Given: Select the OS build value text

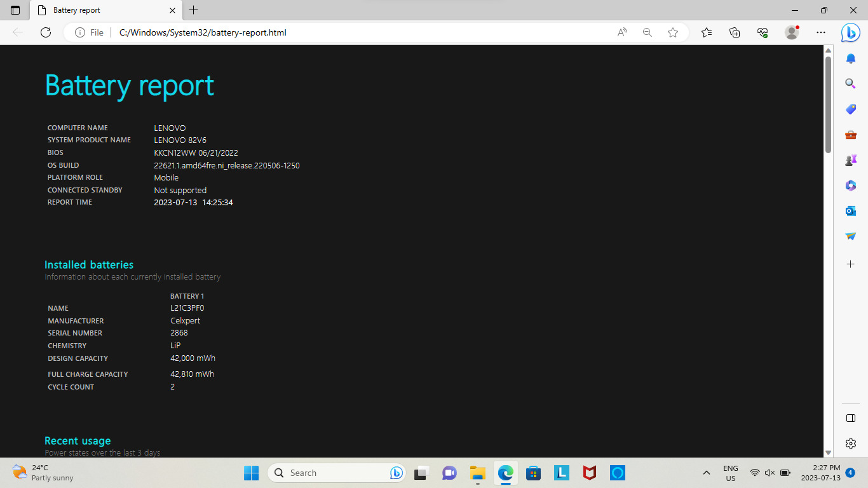Looking at the screenshot, I should (x=227, y=165).
